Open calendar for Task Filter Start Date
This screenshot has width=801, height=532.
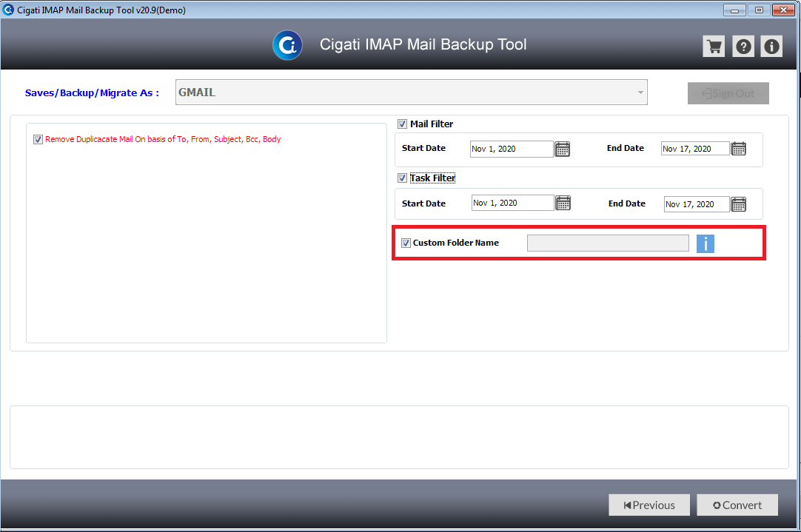[x=563, y=203]
